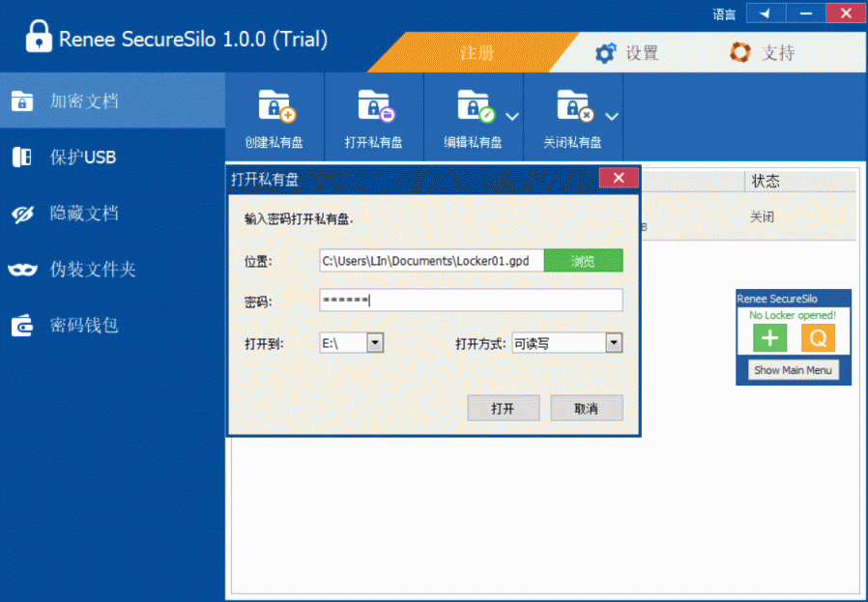Click the crossed-eye 隐藏文档 icon

[x=22, y=214]
